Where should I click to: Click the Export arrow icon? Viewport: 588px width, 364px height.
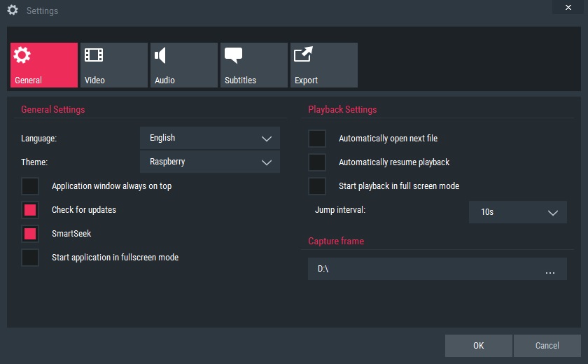(x=303, y=55)
